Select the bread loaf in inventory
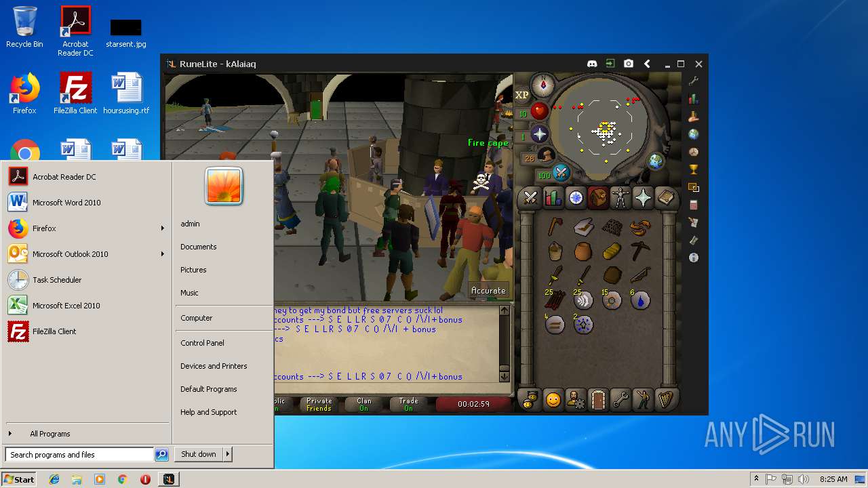 click(612, 251)
